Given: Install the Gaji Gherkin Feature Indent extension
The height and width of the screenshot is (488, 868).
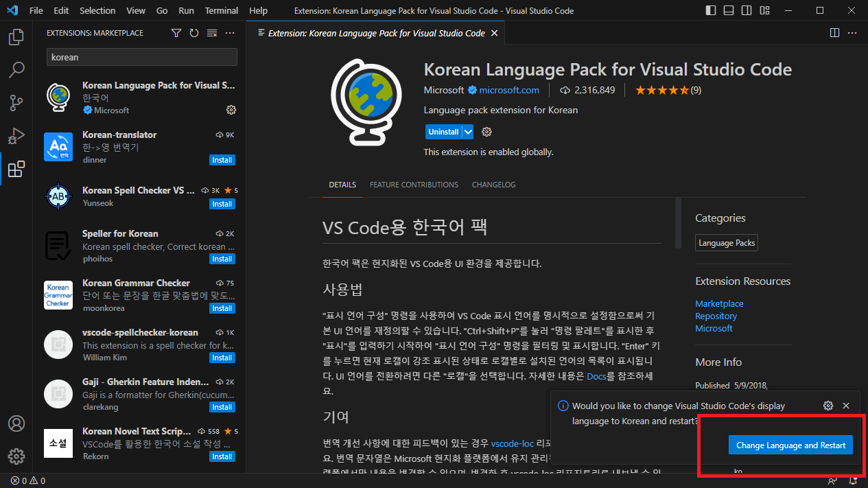Looking at the screenshot, I should [222, 407].
